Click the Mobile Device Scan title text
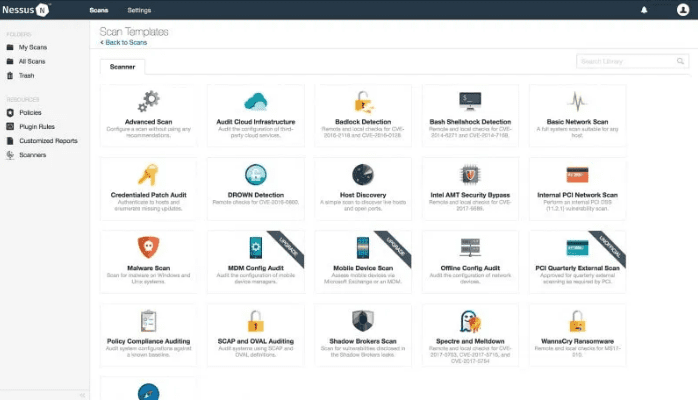 363,268
